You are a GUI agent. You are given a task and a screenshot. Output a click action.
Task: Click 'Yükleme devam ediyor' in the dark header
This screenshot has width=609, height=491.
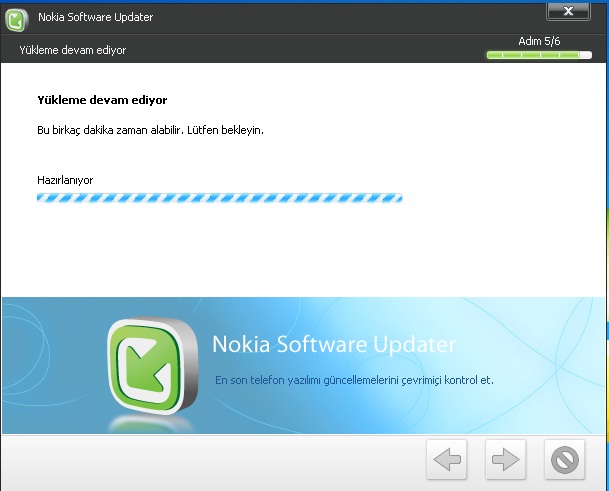pyautogui.click(x=73, y=50)
